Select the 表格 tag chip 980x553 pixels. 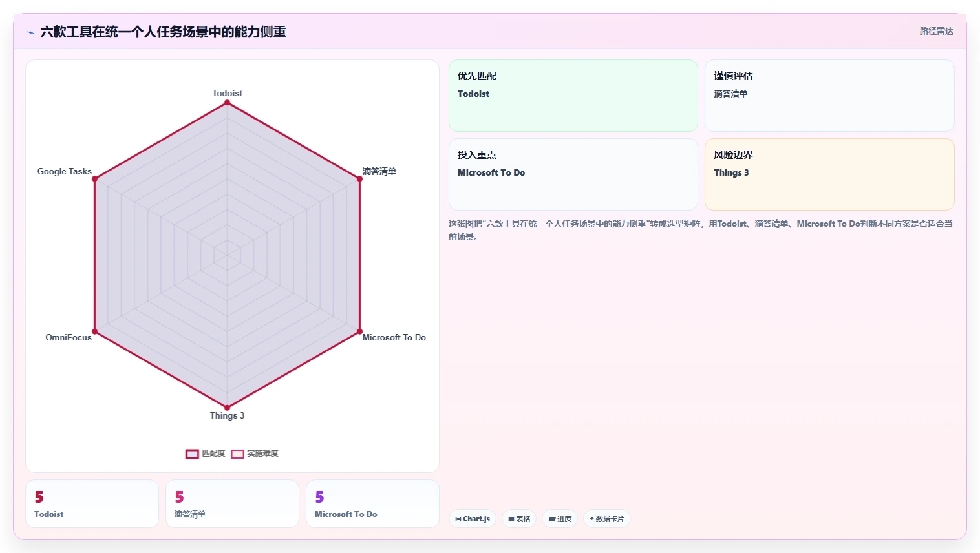(519, 519)
